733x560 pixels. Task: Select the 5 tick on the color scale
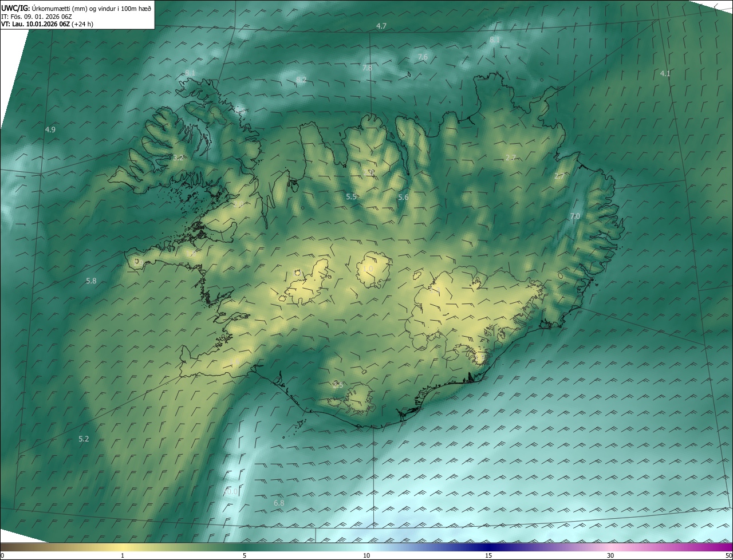click(245, 555)
